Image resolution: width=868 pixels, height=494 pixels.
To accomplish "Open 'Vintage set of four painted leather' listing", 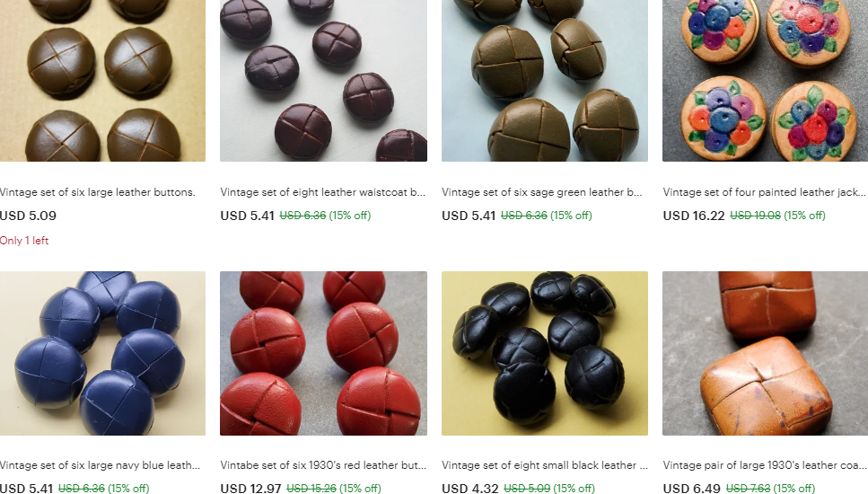I will [764, 192].
